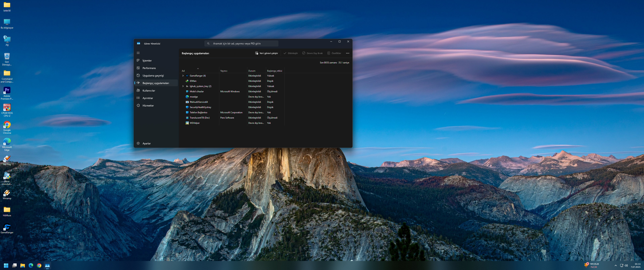Open Windows Start menu on taskbar
Screen dimensions: 644x270
coord(6,265)
